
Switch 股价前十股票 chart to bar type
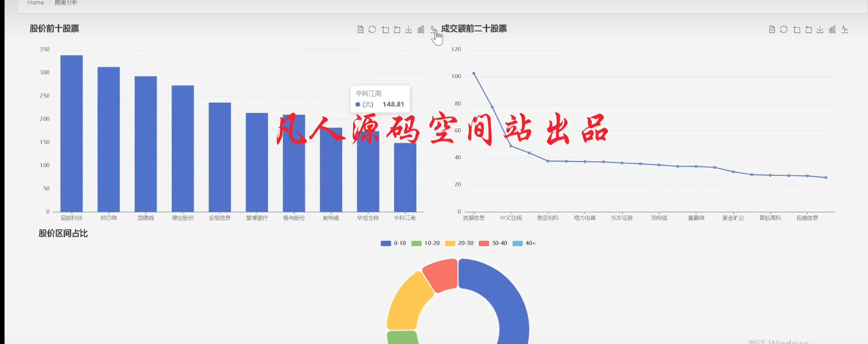tap(421, 30)
